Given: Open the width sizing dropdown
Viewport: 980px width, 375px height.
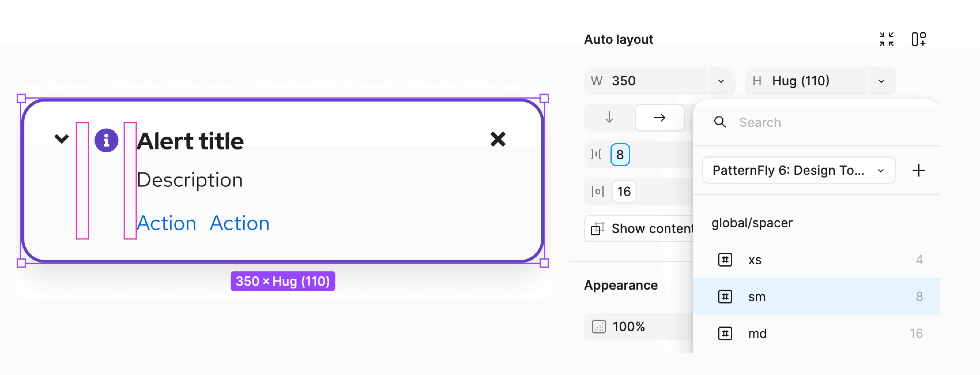Looking at the screenshot, I should pyautogui.click(x=721, y=81).
